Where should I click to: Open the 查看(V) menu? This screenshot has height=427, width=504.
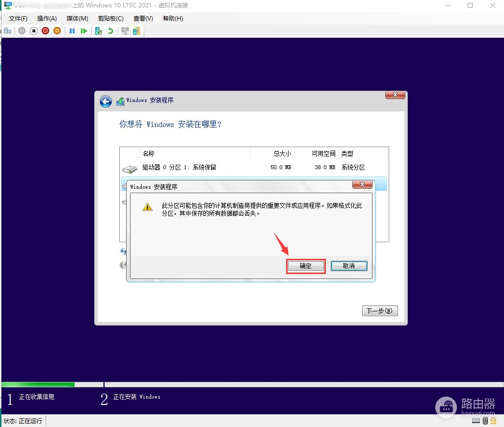tap(143, 18)
